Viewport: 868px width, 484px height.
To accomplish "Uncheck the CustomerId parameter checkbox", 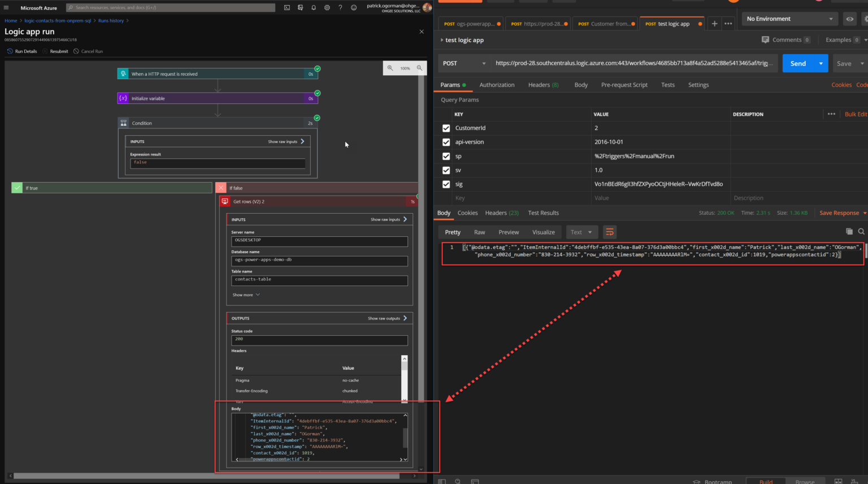I will coord(446,128).
